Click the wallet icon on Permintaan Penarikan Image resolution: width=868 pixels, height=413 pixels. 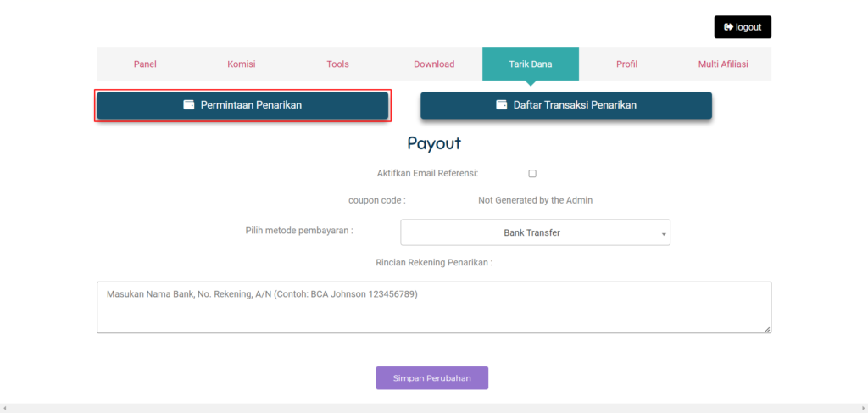tap(189, 105)
